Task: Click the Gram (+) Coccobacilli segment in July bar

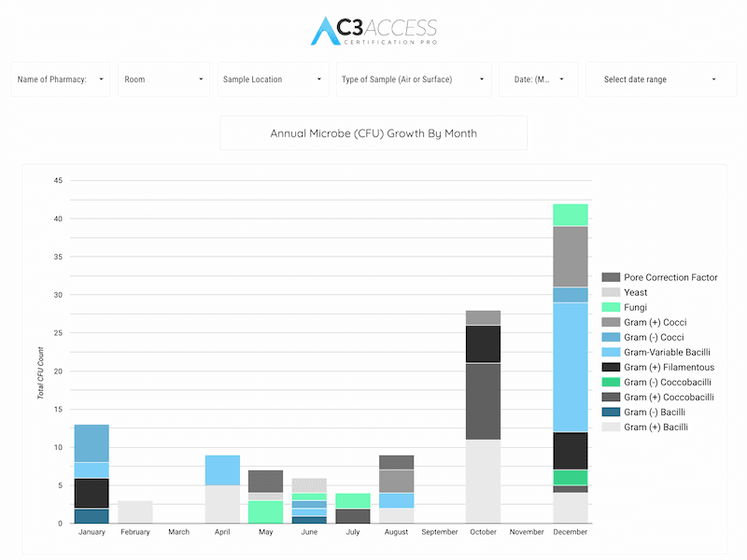Action: (x=353, y=516)
